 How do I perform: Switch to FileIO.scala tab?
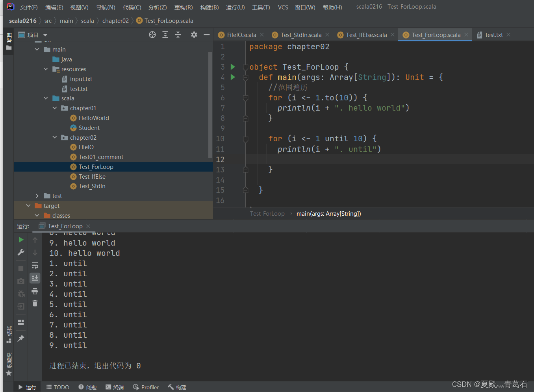point(241,35)
